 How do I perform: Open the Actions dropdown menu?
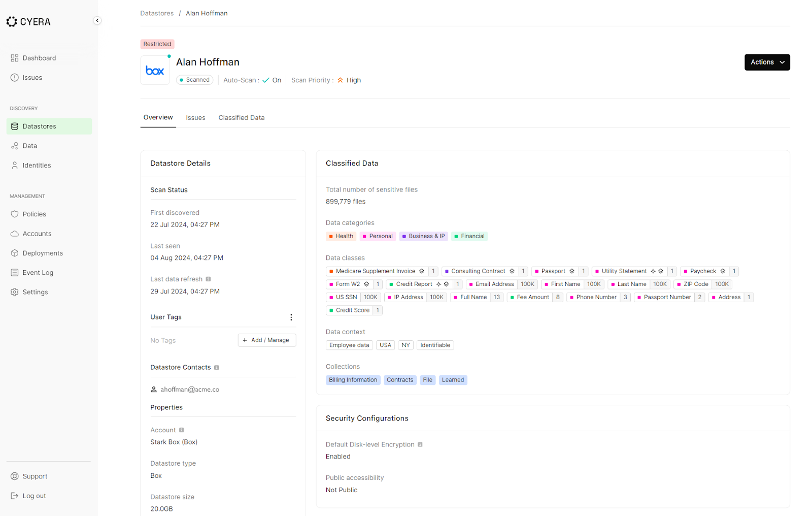[x=767, y=62]
